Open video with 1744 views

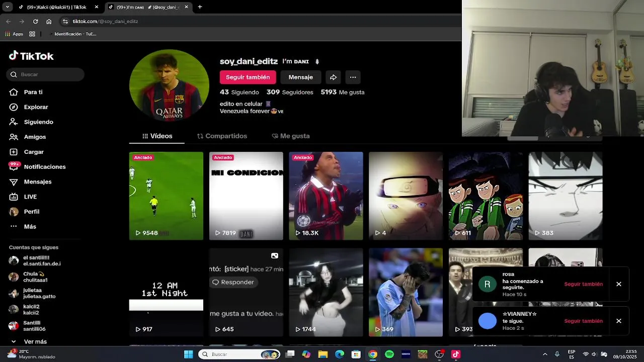326,292
